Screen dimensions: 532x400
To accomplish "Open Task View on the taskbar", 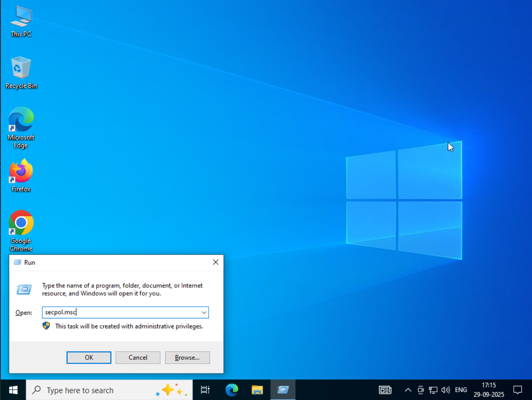I will coord(205,390).
